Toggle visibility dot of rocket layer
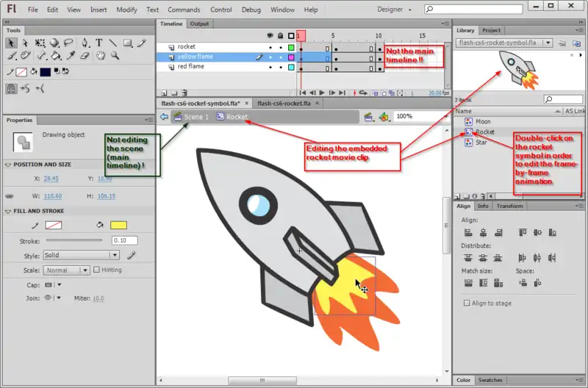Screen dimensions: 588x388 (x=270, y=47)
